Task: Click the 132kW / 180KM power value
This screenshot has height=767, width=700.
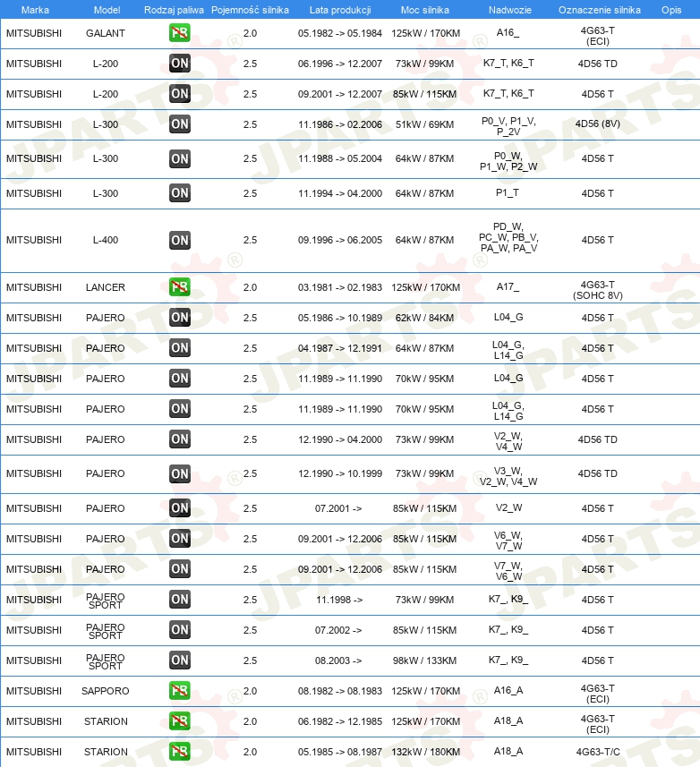Action: pos(425,752)
